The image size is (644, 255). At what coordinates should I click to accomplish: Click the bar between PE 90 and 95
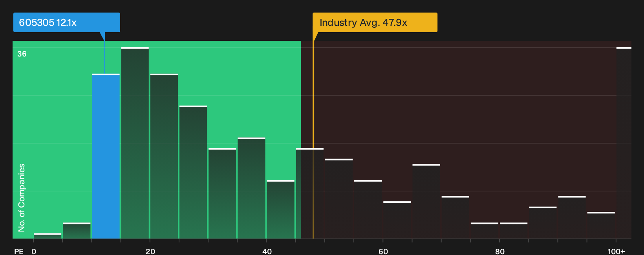point(572,217)
